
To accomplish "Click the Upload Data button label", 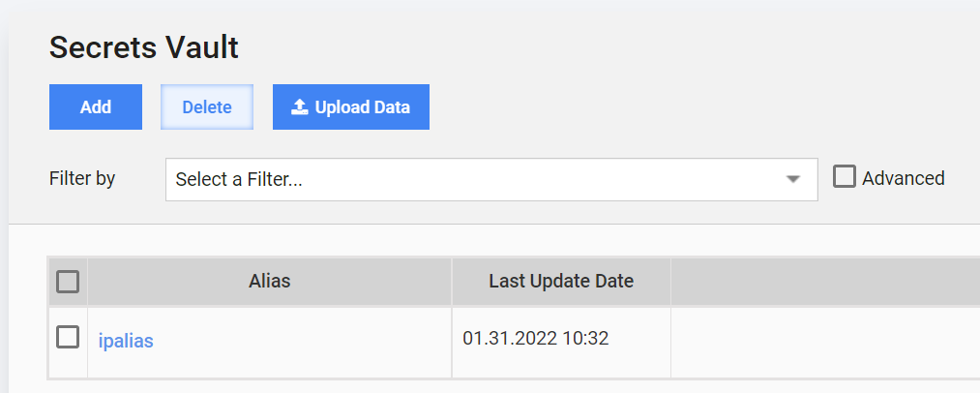I will point(363,107).
